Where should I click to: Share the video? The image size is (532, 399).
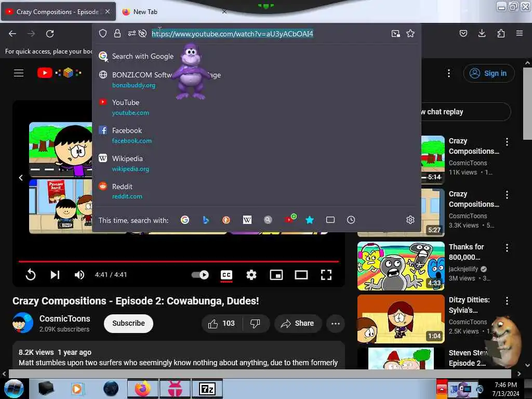tap(298, 323)
